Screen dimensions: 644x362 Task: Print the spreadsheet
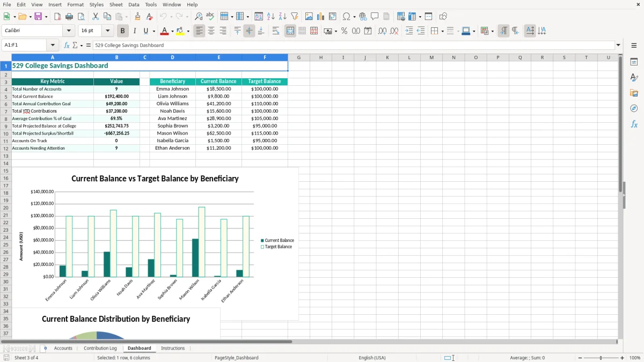pyautogui.click(x=69, y=17)
